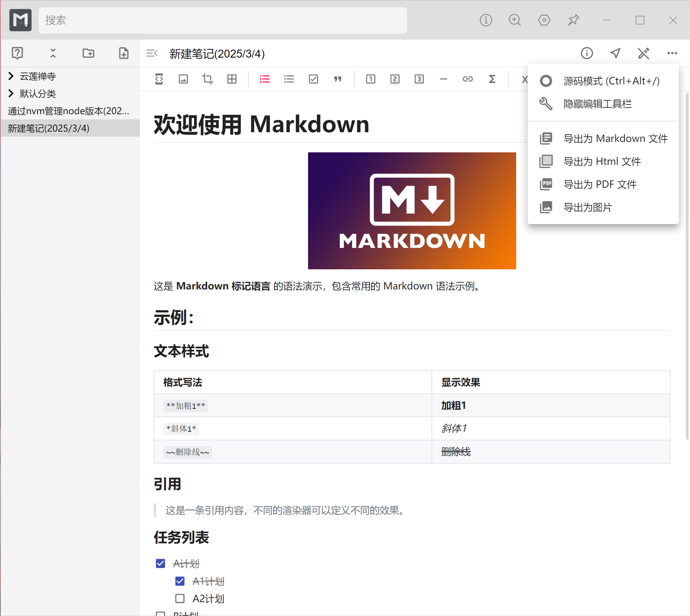Insert a math formula with the sigma icon
The height and width of the screenshot is (616, 690).
[492, 79]
